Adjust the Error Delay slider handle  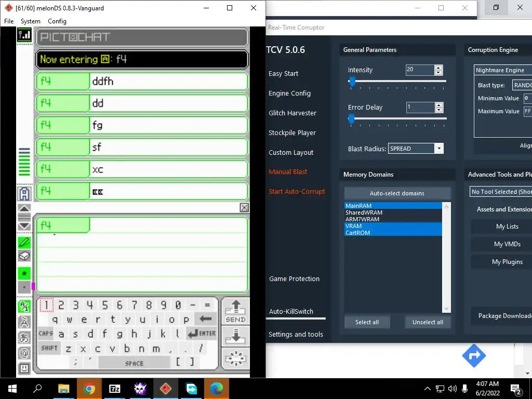click(x=351, y=119)
